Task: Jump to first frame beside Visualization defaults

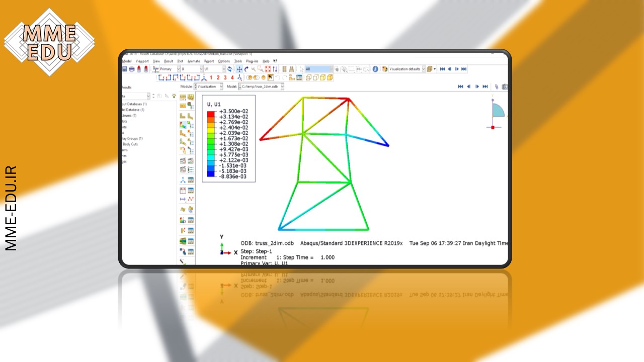Action: [x=442, y=69]
